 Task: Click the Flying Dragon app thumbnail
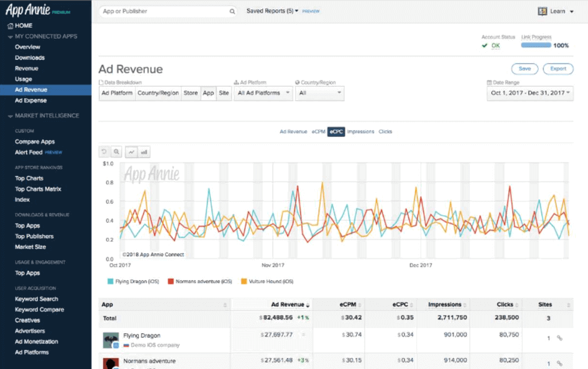pyautogui.click(x=111, y=340)
